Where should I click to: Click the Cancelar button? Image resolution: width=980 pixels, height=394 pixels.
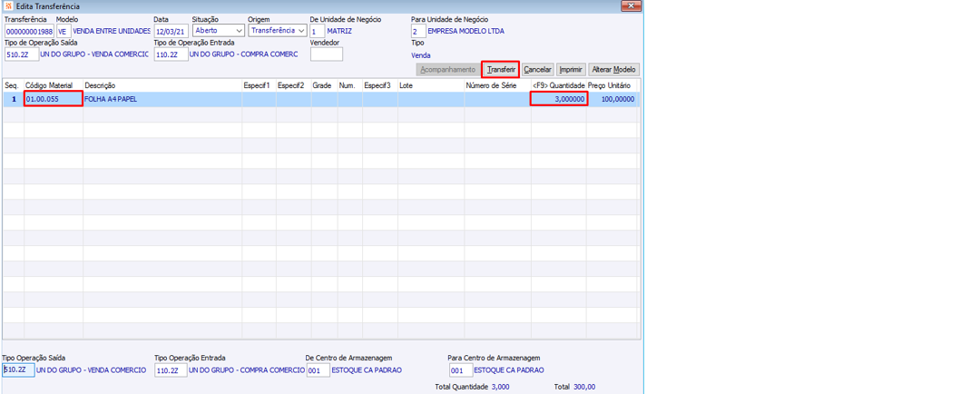[x=537, y=69]
